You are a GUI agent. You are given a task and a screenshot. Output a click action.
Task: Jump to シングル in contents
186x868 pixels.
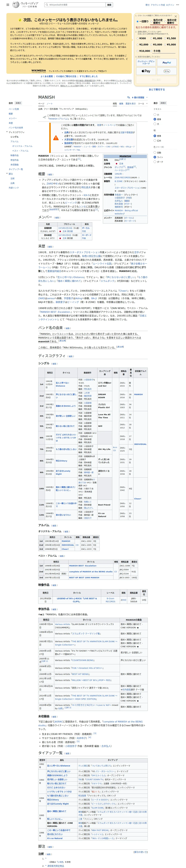tap(14, 137)
